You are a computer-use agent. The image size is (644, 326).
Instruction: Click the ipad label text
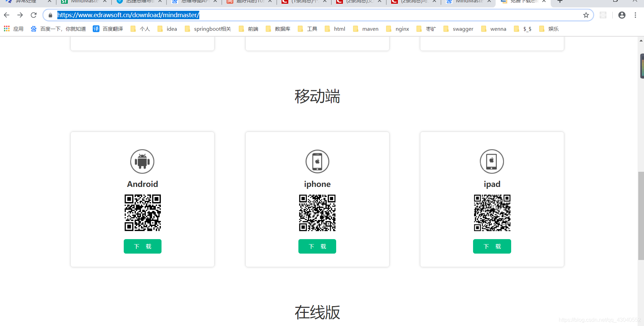[492, 184]
